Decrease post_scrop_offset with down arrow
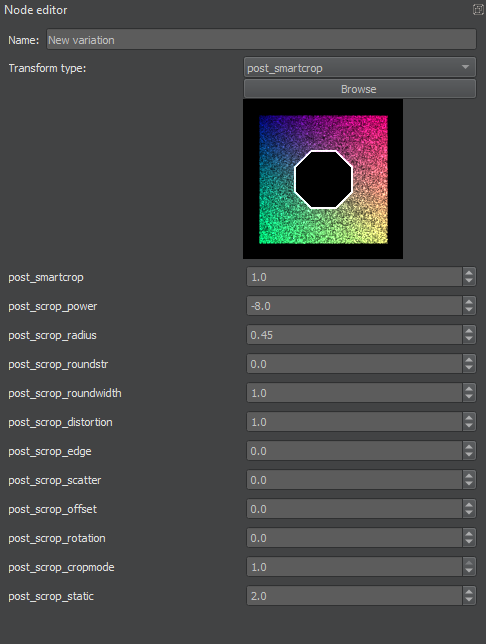486x644 pixels. click(x=469, y=513)
